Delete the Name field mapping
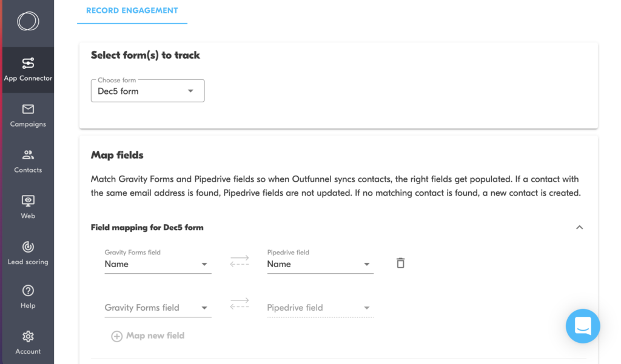Viewport: 621px width, 364px height. click(400, 263)
